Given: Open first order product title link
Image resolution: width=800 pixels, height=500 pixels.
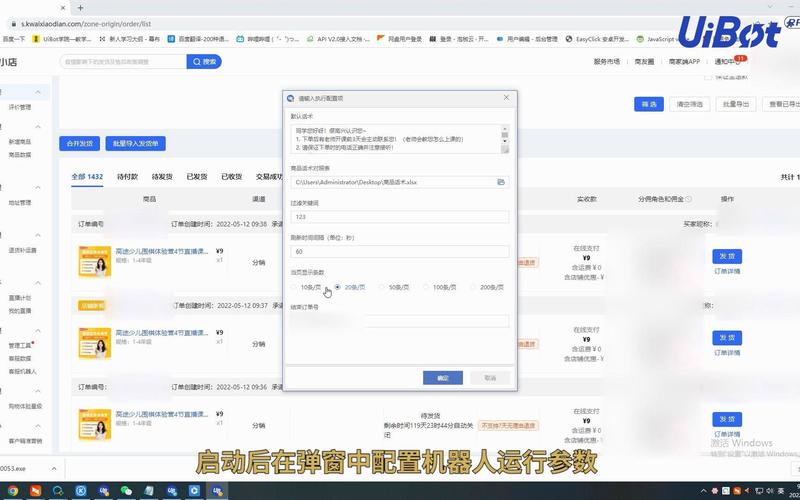Looking at the screenshot, I should 162,252.
